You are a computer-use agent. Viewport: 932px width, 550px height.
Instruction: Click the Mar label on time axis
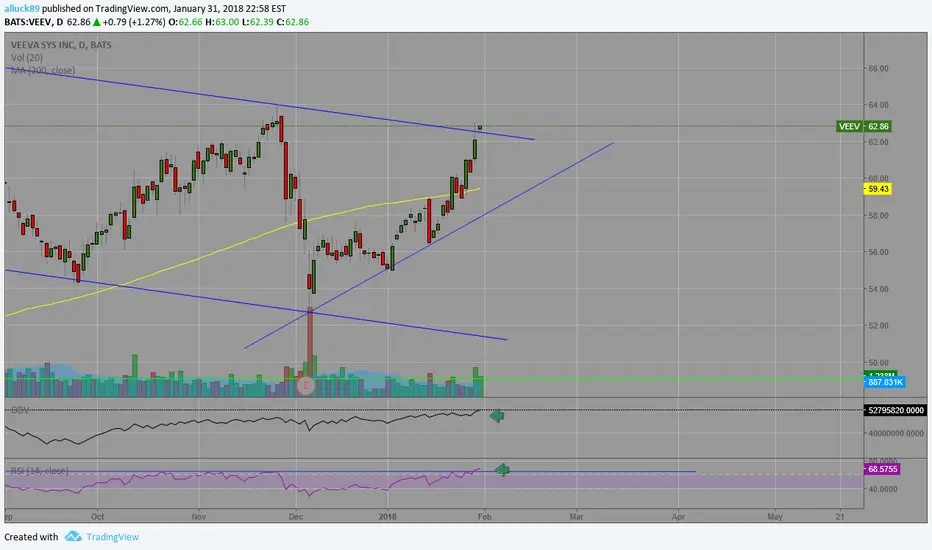pos(576,517)
